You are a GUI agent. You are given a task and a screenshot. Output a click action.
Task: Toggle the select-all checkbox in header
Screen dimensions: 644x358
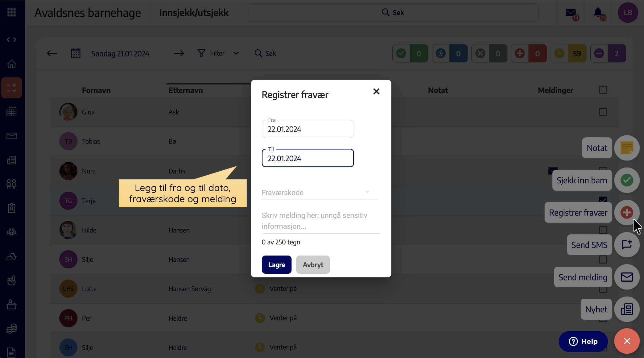603,90
